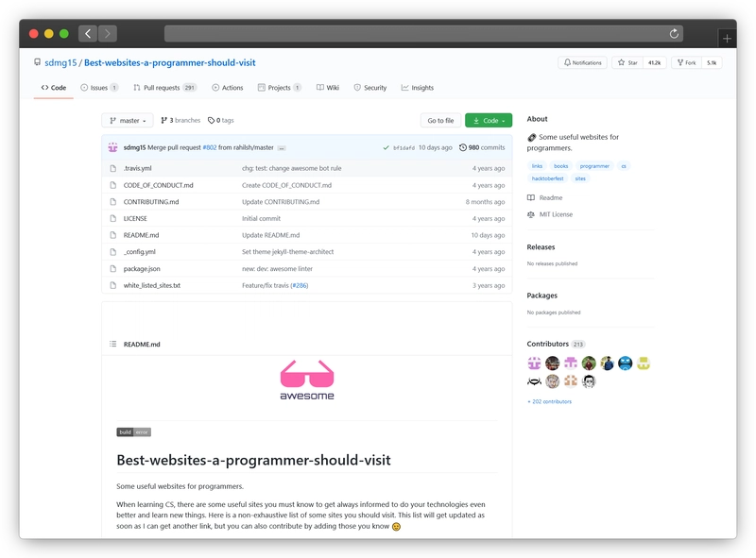Click the book icon beside Readme

tap(531, 197)
